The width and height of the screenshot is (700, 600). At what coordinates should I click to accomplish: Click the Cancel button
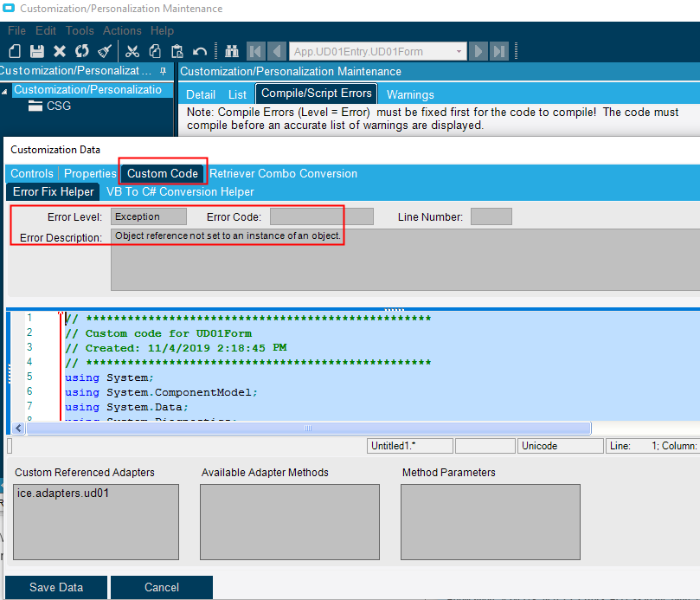162,587
